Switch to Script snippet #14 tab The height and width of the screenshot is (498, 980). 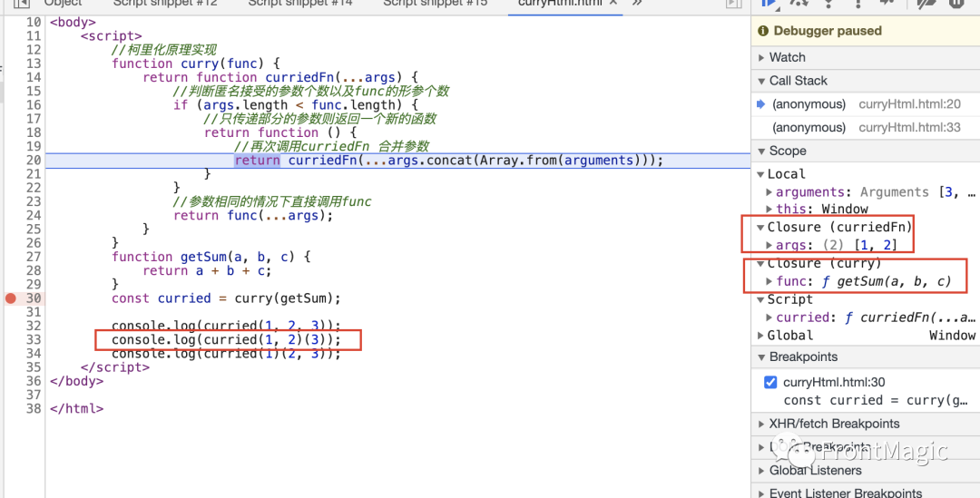coord(300,3)
